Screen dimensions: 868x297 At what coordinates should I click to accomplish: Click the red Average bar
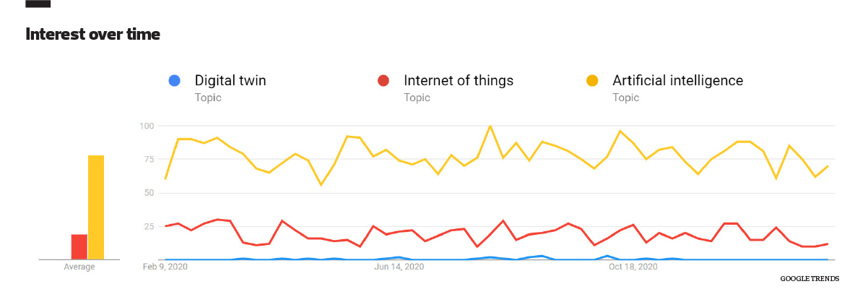pos(79,246)
